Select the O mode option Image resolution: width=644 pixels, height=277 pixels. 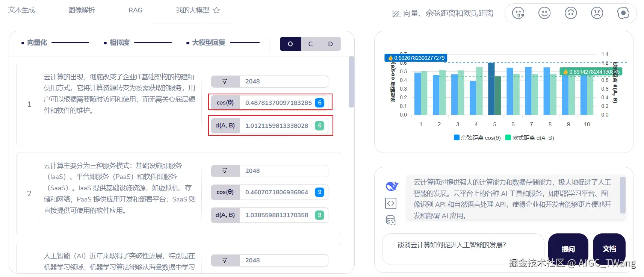tap(290, 44)
